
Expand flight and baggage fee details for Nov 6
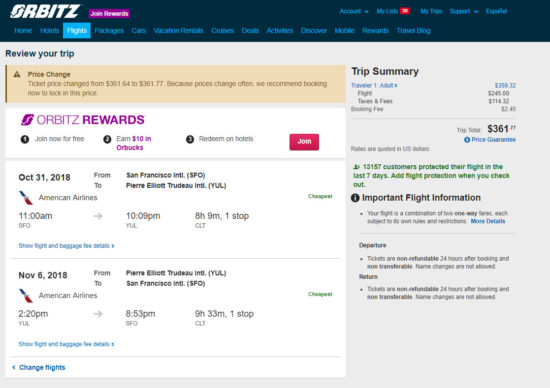(x=66, y=344)
